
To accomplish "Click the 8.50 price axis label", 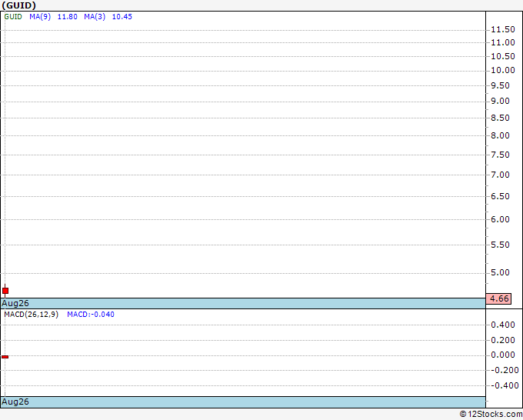I will coord(501,118).
